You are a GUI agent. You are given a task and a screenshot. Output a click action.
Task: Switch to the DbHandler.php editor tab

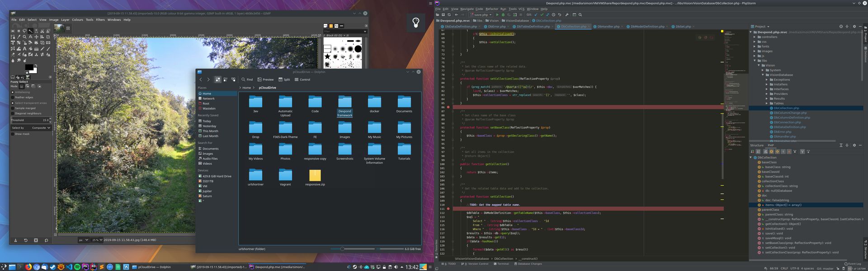pos(608,27)
